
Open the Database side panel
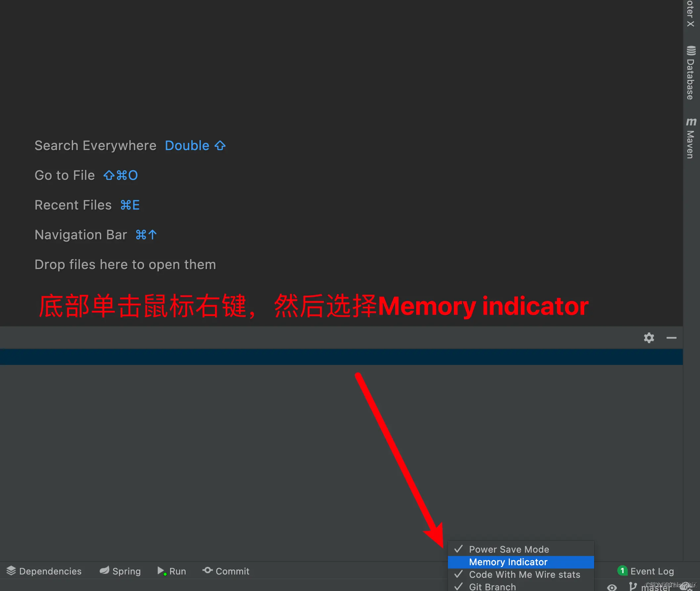(x=691, y=73)
